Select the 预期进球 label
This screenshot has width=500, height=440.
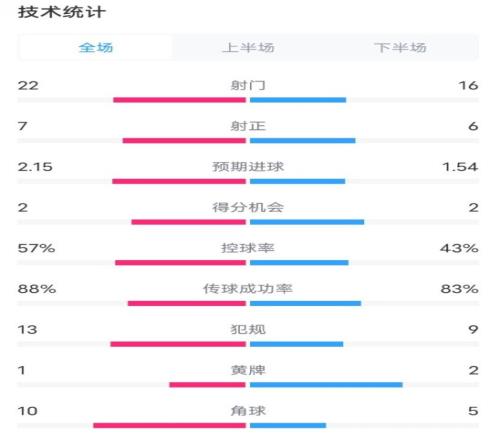248,167
